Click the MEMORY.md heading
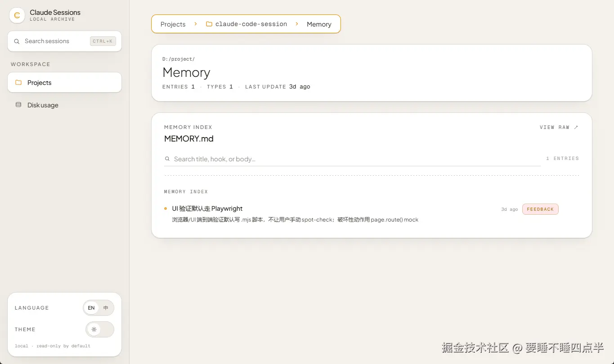Viewport: 614px width, 364px height. click(189, 139)
